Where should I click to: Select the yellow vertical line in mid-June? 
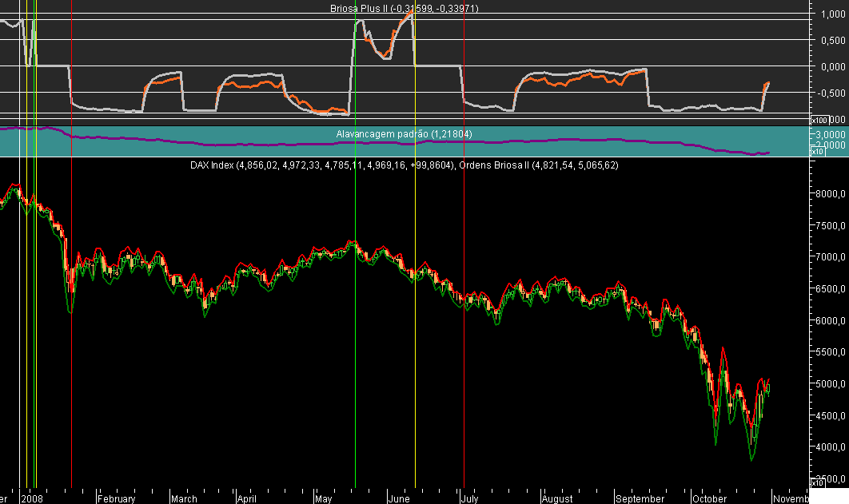point(415,244)
